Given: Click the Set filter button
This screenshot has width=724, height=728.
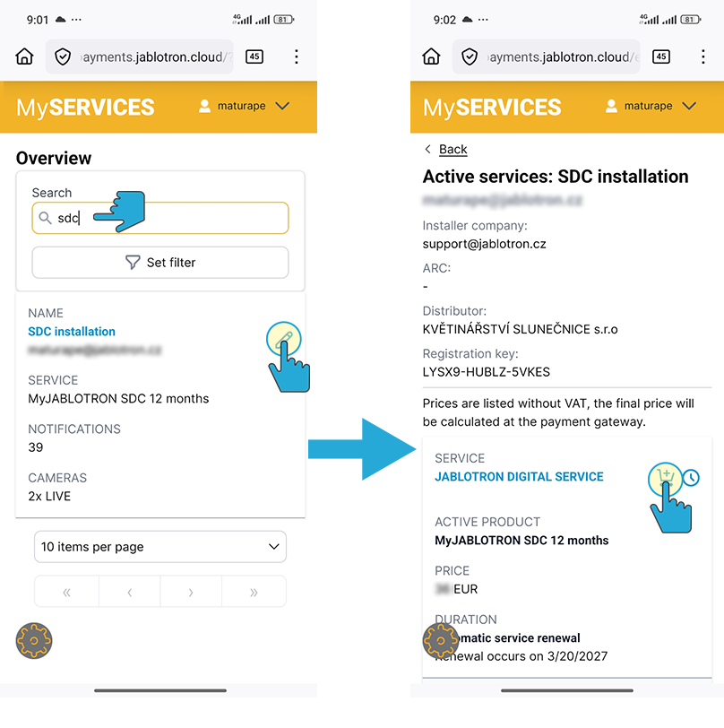Looking at the screenshot, I should tap(160, 263).
